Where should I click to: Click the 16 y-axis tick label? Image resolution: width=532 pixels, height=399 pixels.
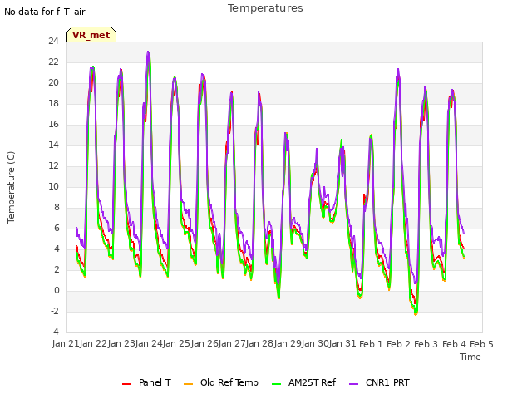[x=53, y=125]
